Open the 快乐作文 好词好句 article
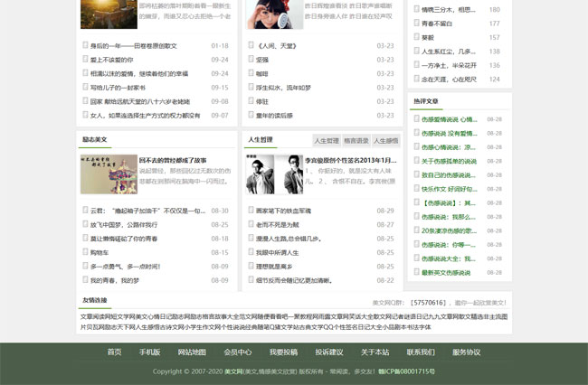This screenshot has width=588, height=385. click(x=450, y=189)
